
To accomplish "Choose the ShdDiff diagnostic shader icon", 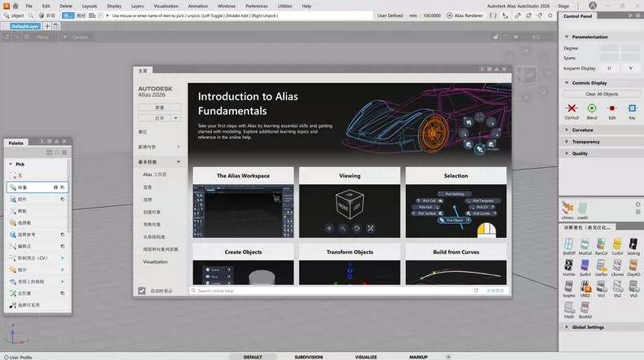I will (x=569, y=244).
